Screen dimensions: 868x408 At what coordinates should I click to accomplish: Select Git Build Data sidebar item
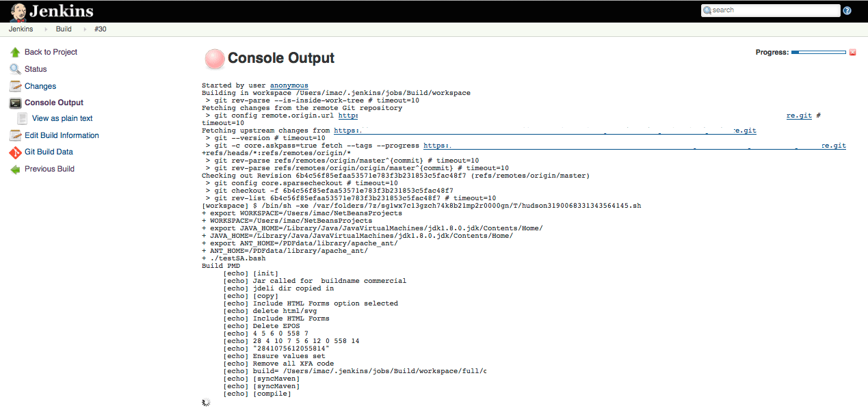click(x=49, y=152)
